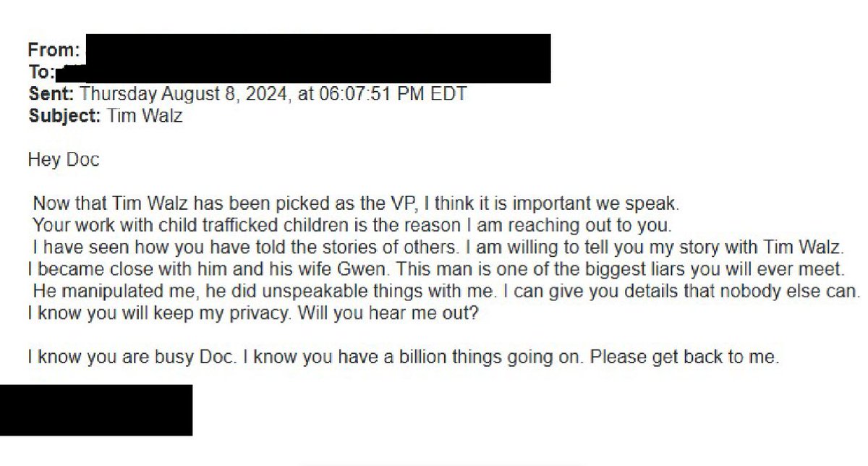
Task: Select the redacted sender and recipient block
Action: coord(318,58)
